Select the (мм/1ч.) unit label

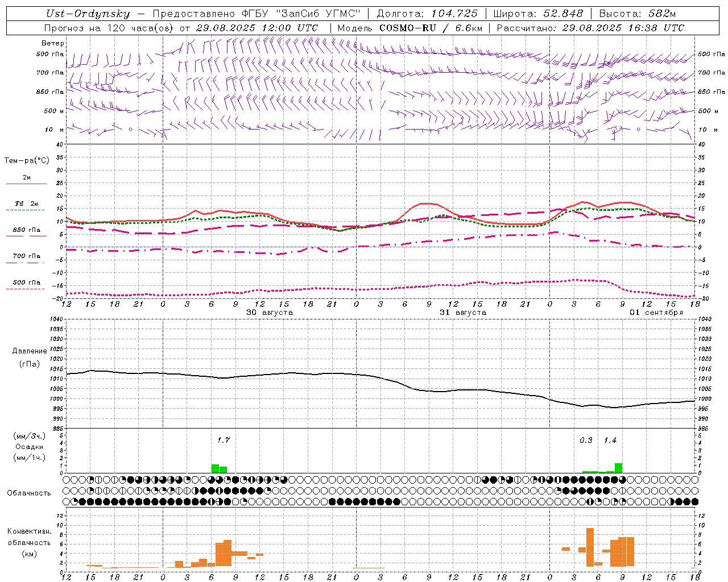click(x=30, y=458)
